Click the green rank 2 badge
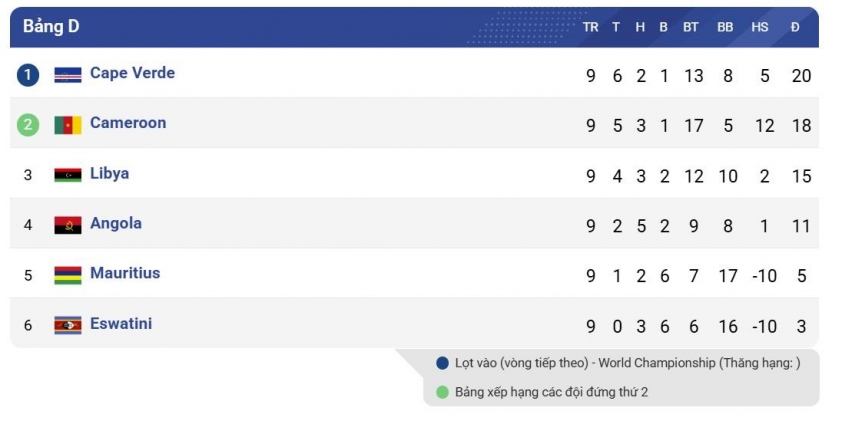Image resolution: width=842 pixels, height=424 pixels. (x=28, y=125)
